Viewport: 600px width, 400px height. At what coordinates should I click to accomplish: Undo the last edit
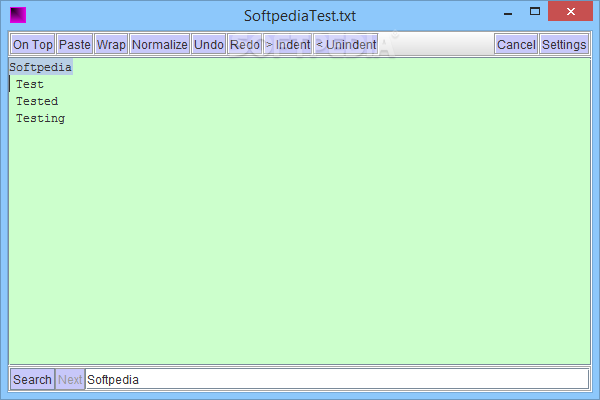[209, 44]
